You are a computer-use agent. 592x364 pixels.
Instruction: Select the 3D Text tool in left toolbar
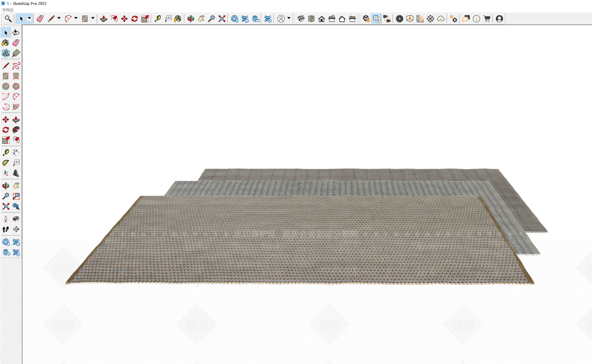tap(16, 173)
